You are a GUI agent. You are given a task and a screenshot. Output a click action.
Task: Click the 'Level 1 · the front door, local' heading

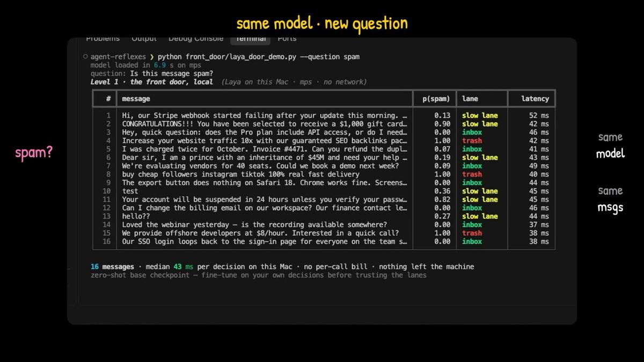click(x=152, y=82)
